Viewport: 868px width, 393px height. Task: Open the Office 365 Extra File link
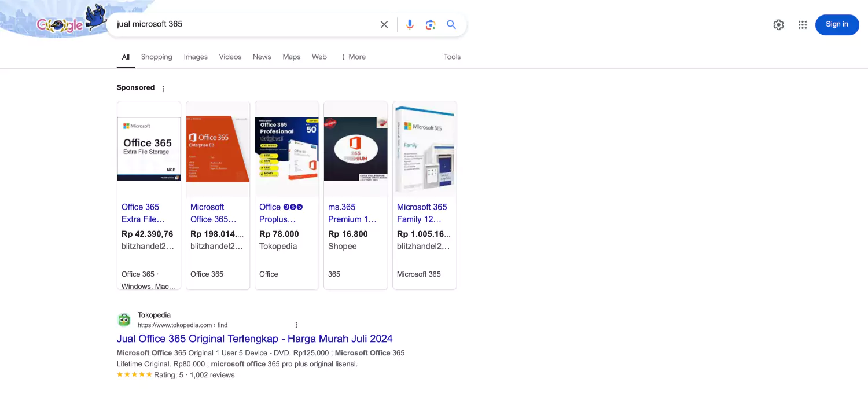click(x=143, y=213)
